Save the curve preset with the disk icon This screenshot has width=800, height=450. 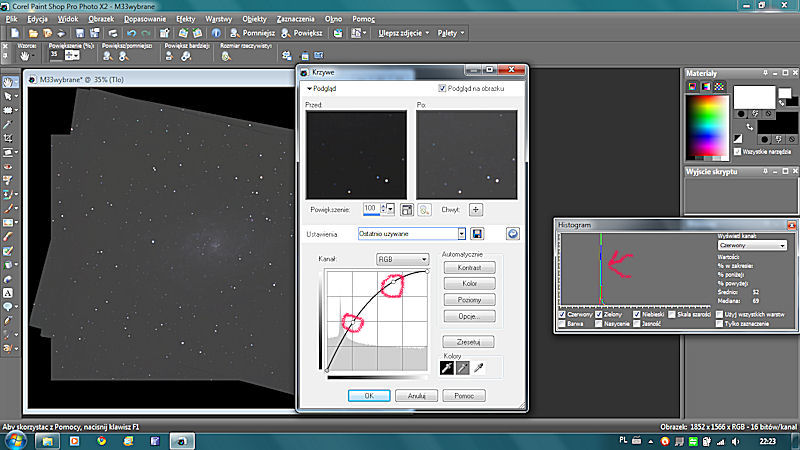pyautogui.click(x=477, y=234)
